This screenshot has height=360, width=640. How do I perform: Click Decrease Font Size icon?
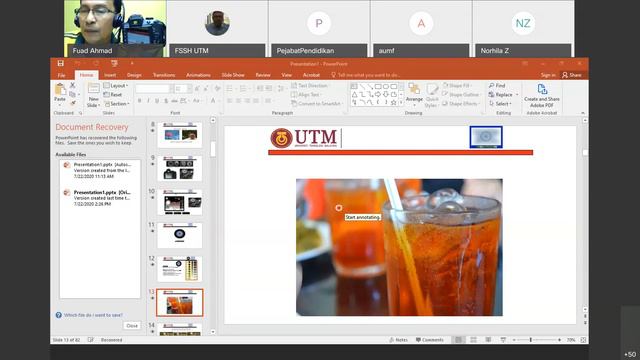coord(207,89)
